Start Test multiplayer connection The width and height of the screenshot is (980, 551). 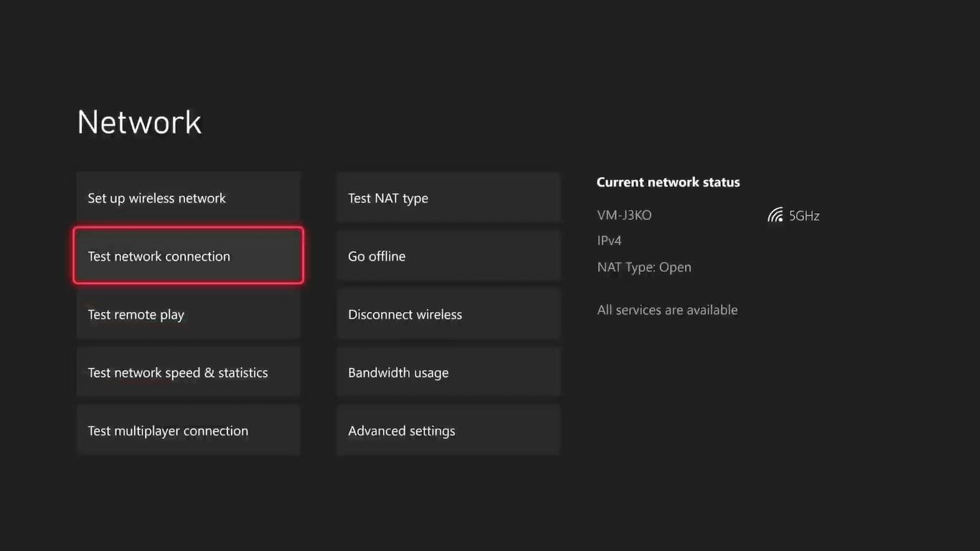188,430
